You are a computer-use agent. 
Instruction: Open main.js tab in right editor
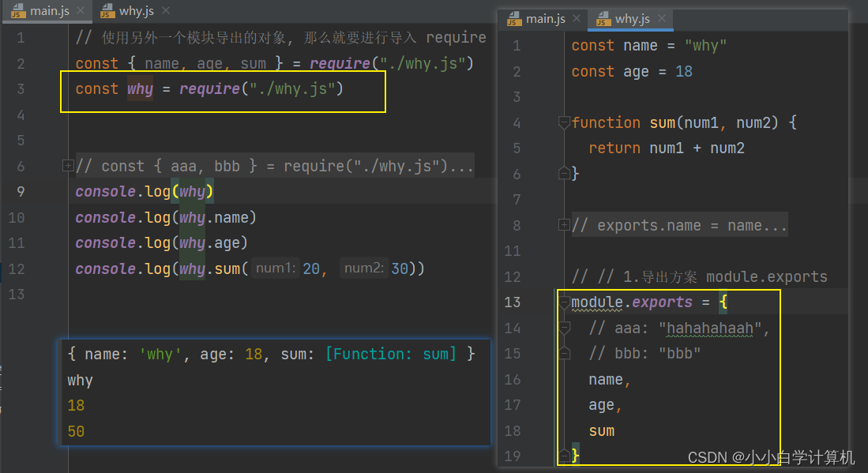pyautogui.click(x=545, y=19)
